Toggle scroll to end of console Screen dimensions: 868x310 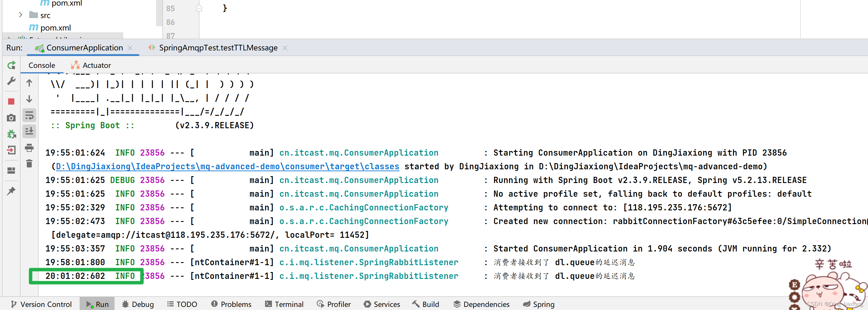[x=29, y=131]
